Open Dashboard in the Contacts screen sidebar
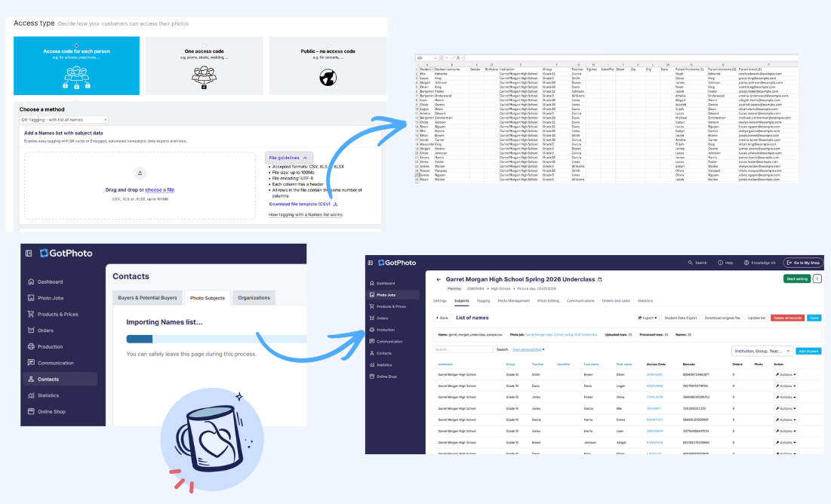 [x=50, y=282]
